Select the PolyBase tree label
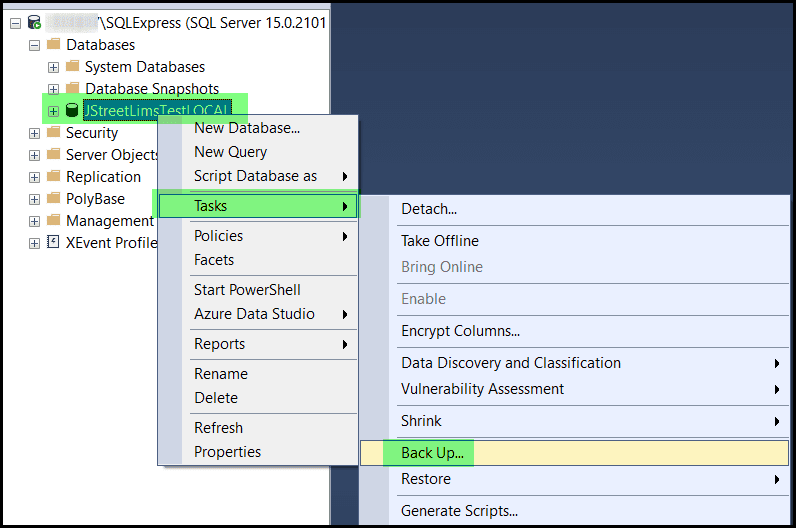This screenshot has width=796, height=528. 95,199
